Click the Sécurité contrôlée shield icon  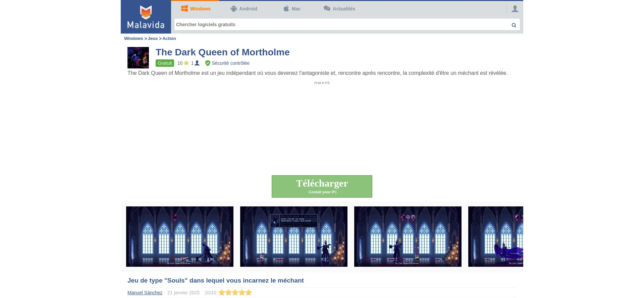click(208, 63)
